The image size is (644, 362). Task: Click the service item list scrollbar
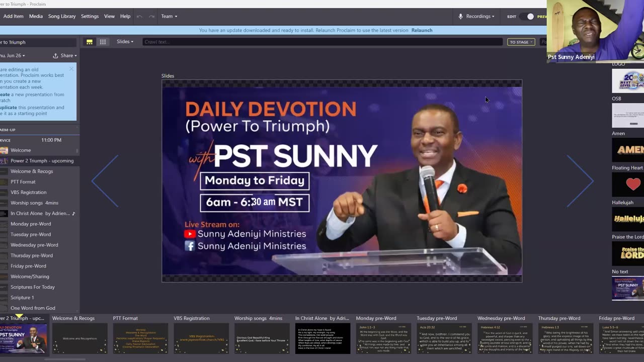pyautogui.click(x=77, y=151)
